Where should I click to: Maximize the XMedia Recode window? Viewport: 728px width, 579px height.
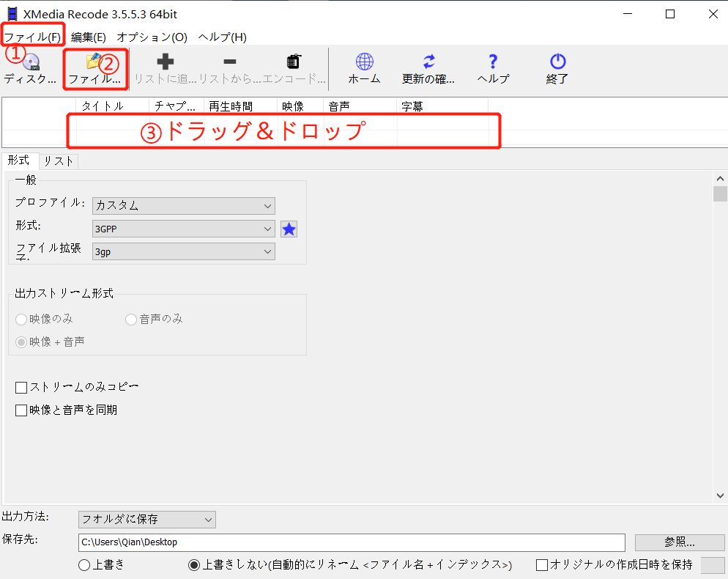(670, 14)
